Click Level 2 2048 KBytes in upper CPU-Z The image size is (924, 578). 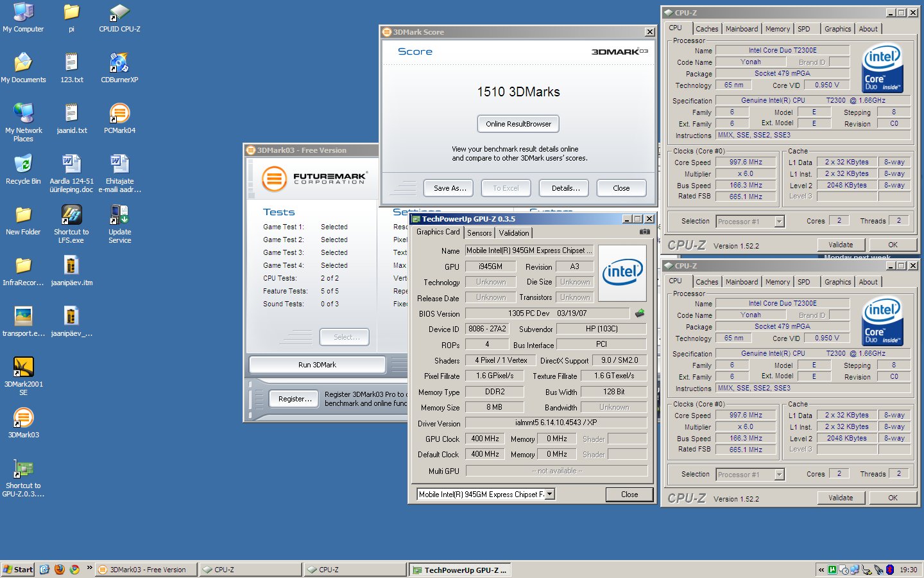point(846,185)
